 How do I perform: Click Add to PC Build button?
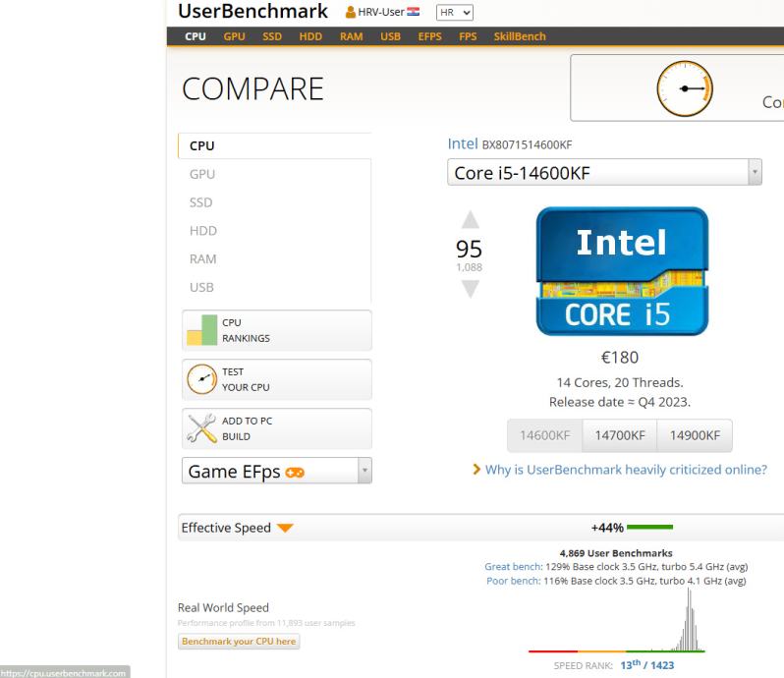pyautogui.click(x=276, y=428)
